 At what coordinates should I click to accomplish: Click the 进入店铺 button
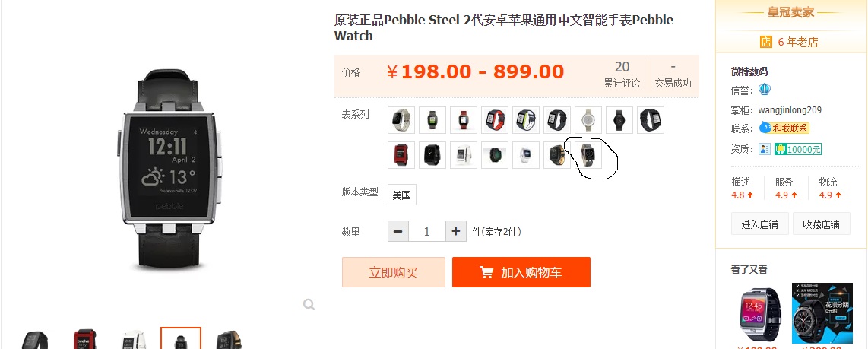[760, 224]
